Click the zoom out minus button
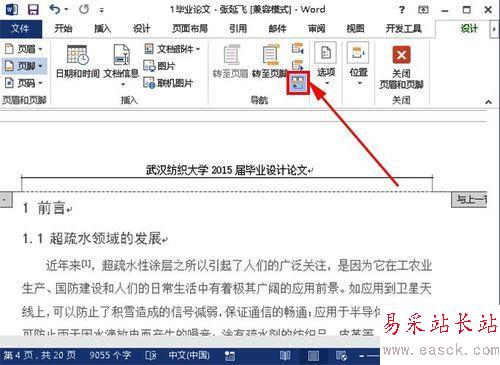 point(362,356)
